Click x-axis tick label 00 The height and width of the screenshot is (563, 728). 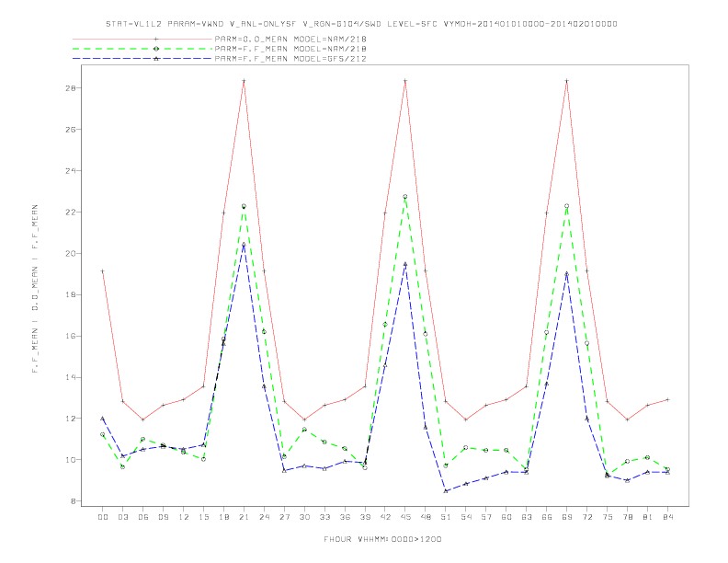(103, 517)
